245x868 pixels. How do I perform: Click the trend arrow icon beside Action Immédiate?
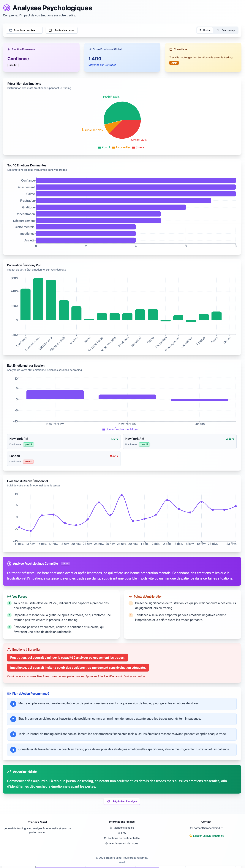point(9,771)
